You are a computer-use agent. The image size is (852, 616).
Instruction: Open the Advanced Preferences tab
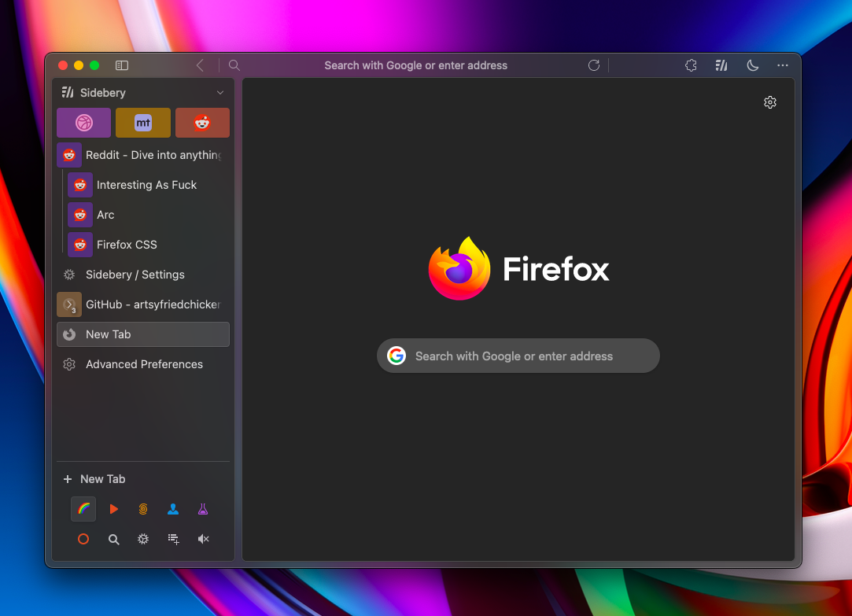point(143,364)
